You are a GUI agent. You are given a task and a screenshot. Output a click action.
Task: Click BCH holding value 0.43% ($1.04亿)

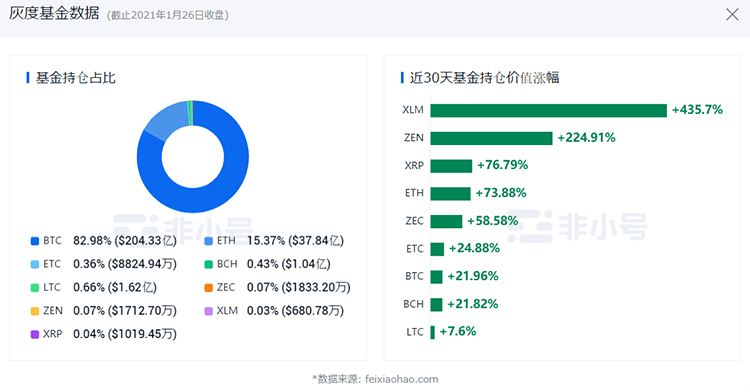coord(288,264)
